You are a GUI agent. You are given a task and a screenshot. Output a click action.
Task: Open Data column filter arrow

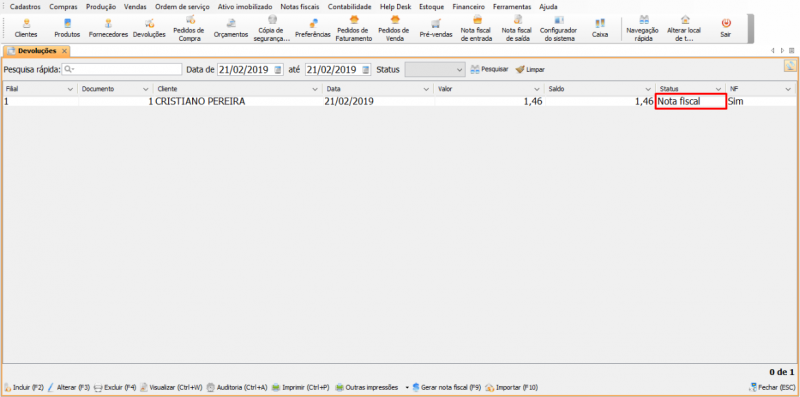click(426, 89)
